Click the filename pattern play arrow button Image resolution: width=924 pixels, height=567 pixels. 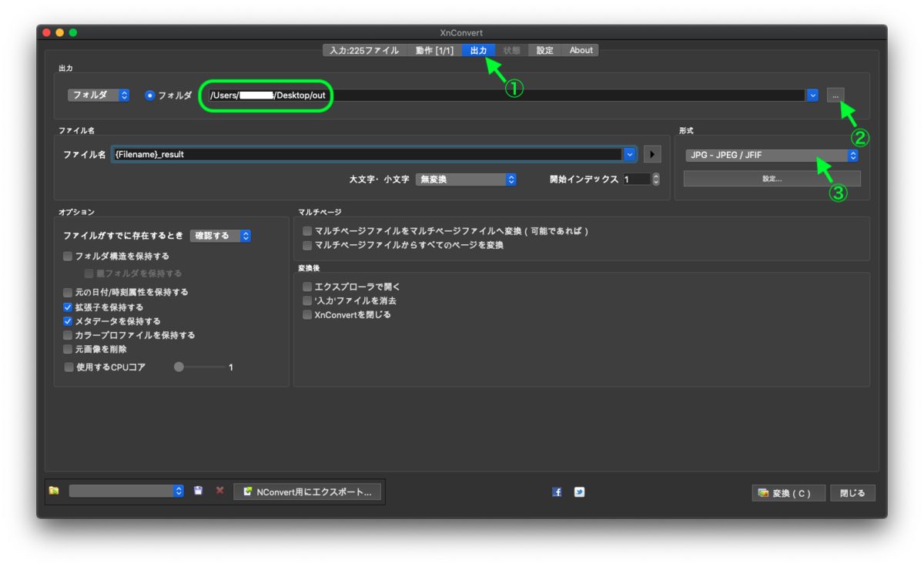[x=652, y=154]
